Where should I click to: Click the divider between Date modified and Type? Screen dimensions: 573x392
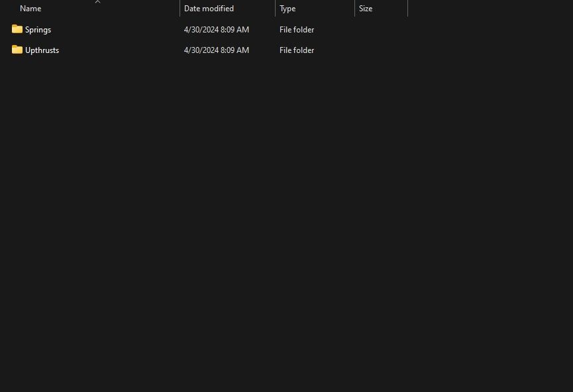(275, 9)
